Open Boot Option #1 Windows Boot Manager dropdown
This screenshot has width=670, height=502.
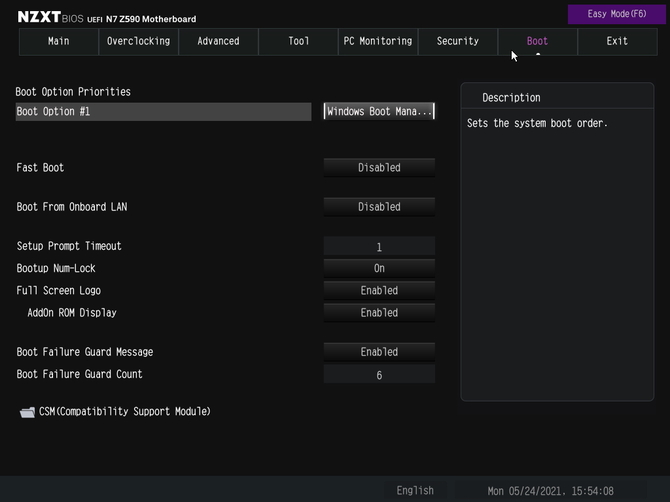point(379,112)
